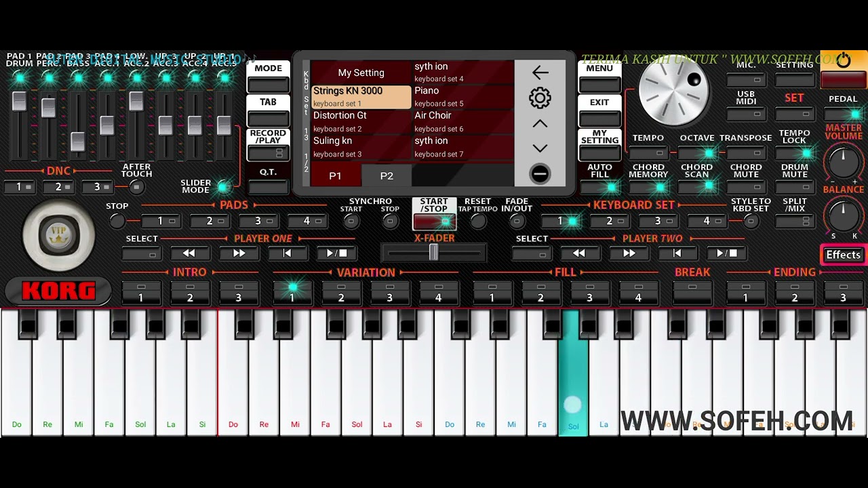
Task: Toggle the After Touch button
Action: (137, 186)
